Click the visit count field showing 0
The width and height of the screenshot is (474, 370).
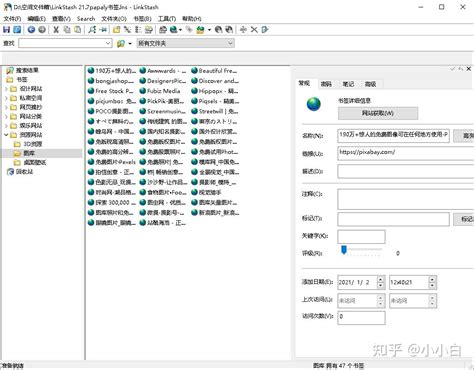pyautogui.click(x=361, y=317)
